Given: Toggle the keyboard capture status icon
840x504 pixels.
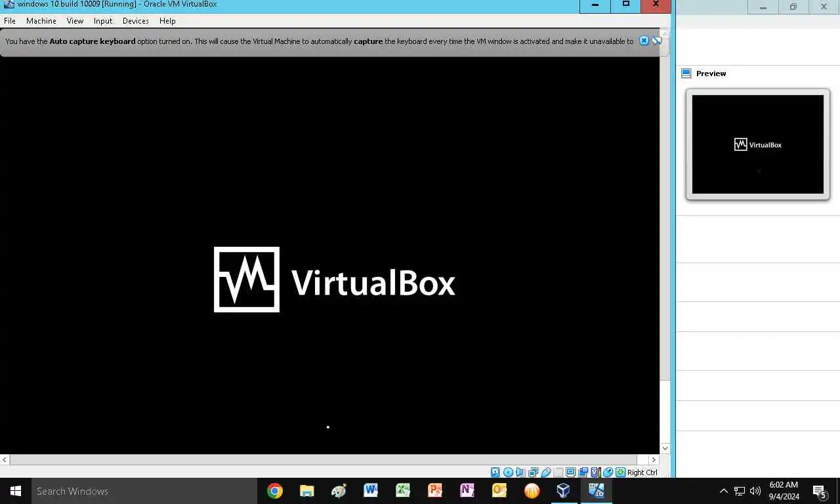Looking at the screenshot, I should [620, 472].
